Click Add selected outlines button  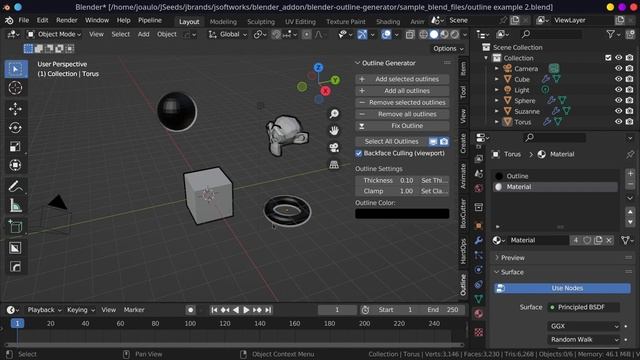pyautogui.click(x=402, y=79)
